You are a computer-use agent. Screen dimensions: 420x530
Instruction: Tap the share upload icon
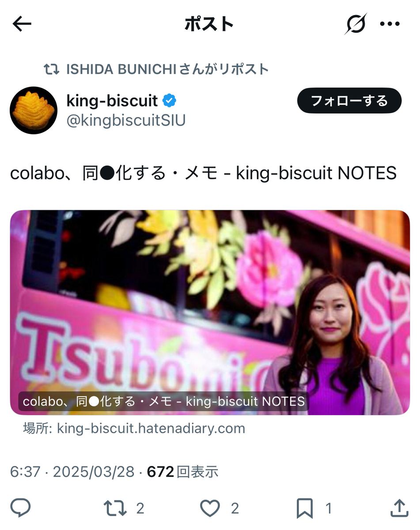[399, 508]
